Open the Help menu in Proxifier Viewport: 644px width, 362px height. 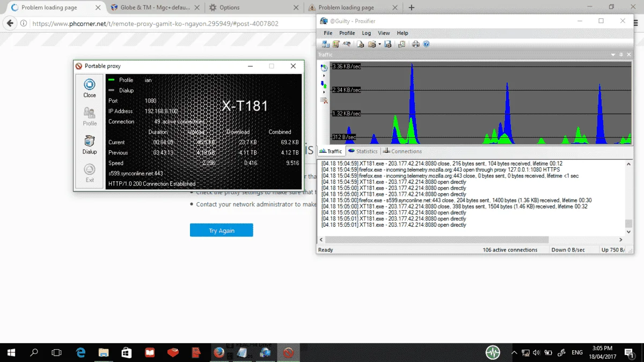pyautogui.click(x=402, y=33)
